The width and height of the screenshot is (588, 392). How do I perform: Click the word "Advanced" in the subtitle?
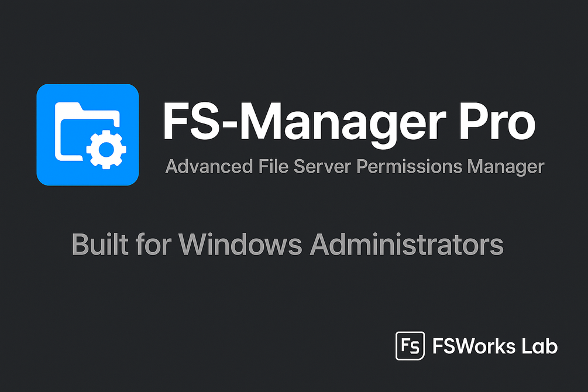[208, 167]
